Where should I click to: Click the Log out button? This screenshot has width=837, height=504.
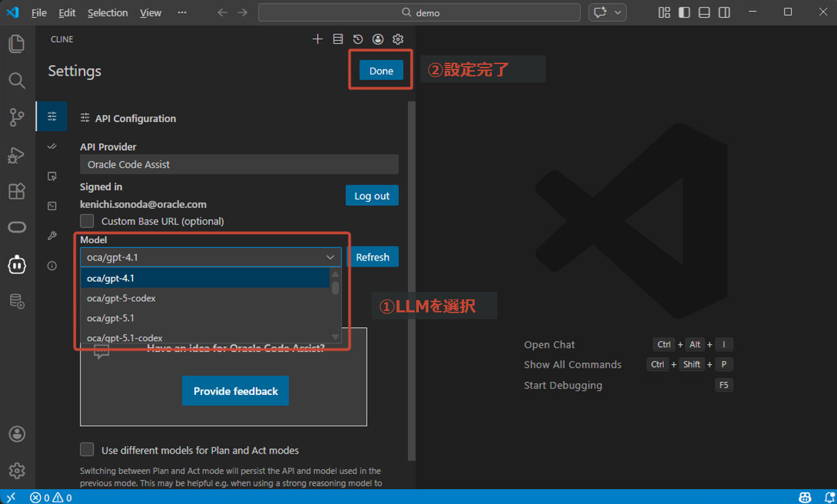click(x=372, y=196)
